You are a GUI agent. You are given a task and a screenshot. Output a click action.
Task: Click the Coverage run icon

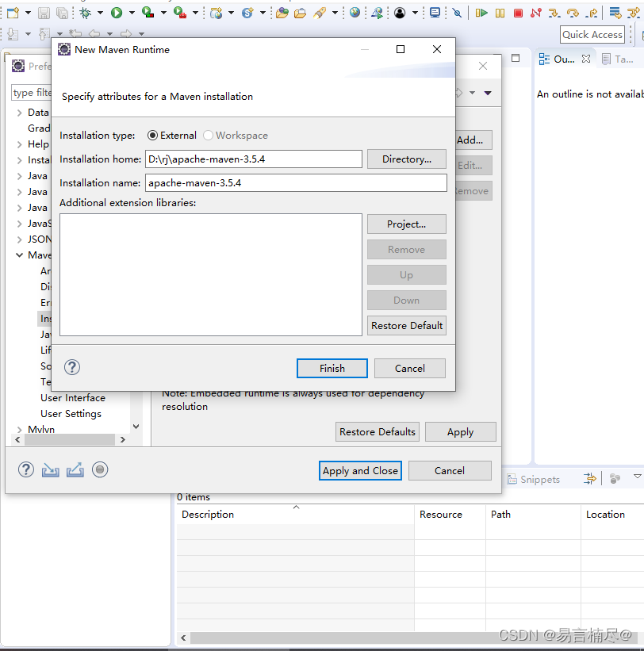tap(148, 13)
